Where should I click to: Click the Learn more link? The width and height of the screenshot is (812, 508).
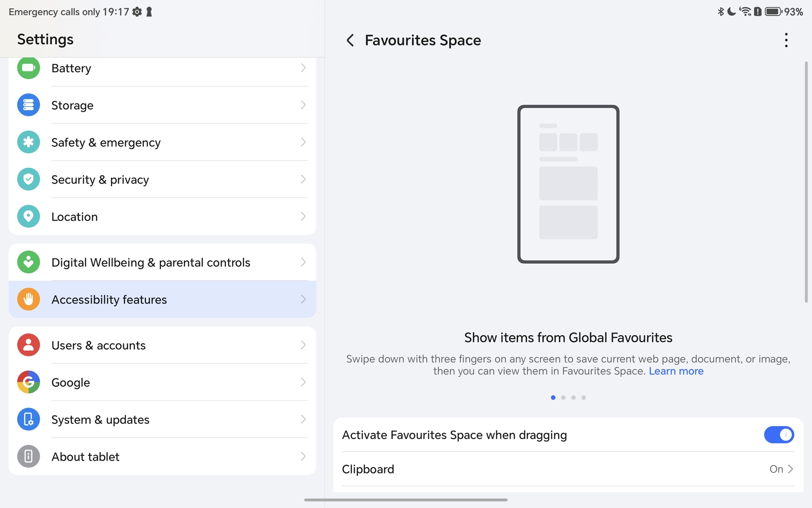click(676, 371)
